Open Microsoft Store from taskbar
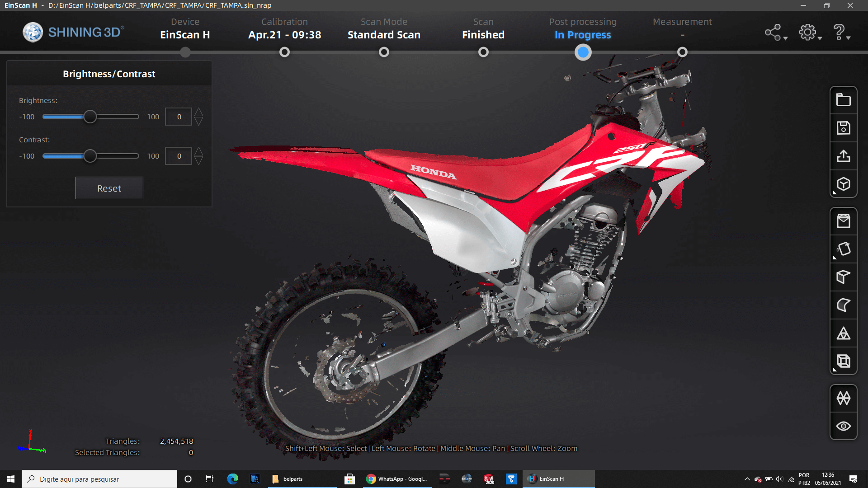Screen dimensions: 868x488 coord(349,479)
